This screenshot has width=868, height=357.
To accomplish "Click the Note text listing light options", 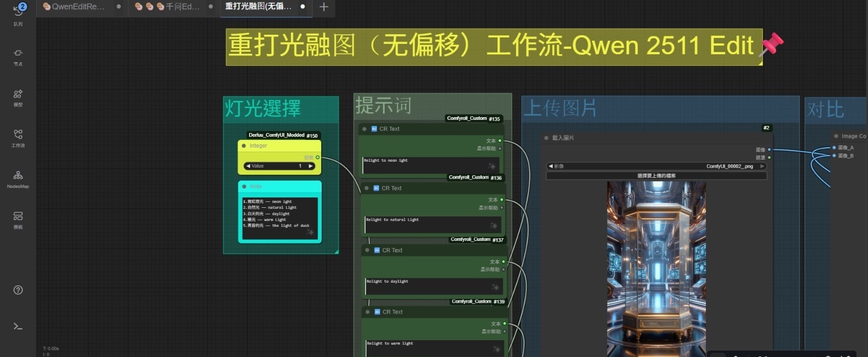I will pos(279,217).
